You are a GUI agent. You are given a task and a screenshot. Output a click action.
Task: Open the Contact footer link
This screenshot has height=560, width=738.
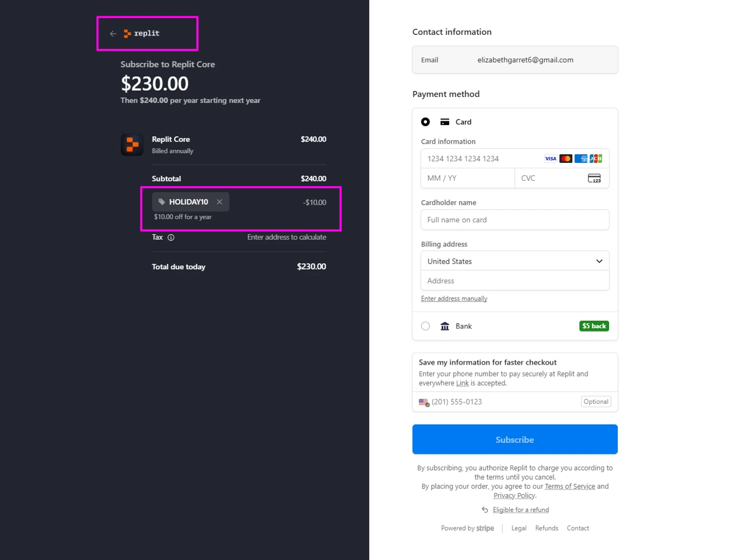click(578, 528)
